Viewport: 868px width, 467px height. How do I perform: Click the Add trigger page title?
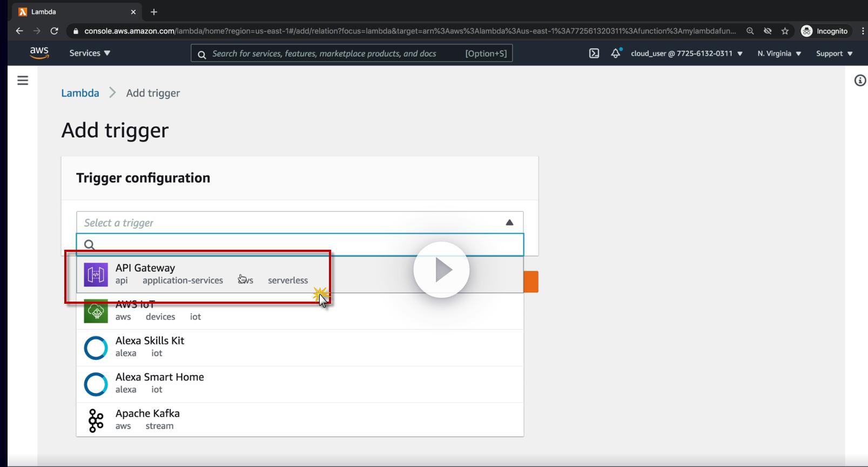click(115, 130)
